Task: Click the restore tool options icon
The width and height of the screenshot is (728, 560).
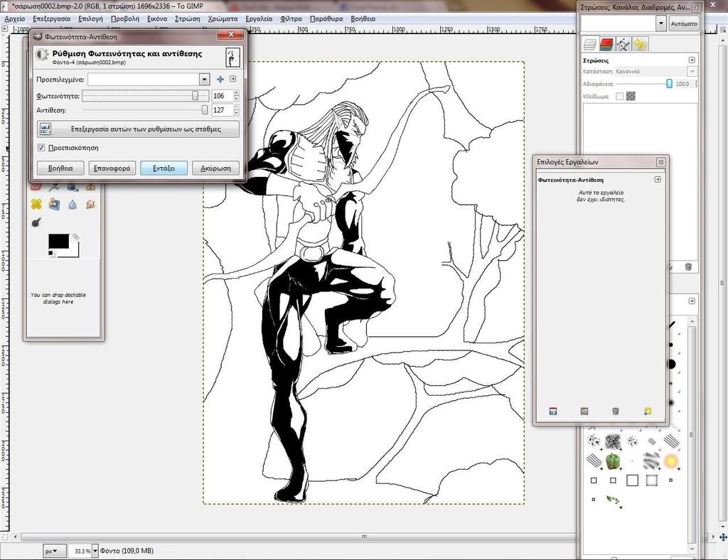Action: point(584,411)
